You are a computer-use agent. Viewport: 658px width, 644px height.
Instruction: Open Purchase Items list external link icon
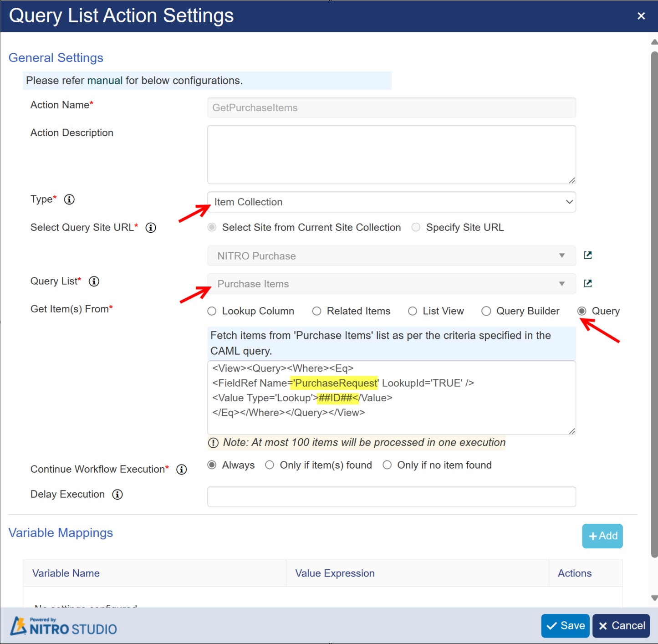click(x=588, y=283)
